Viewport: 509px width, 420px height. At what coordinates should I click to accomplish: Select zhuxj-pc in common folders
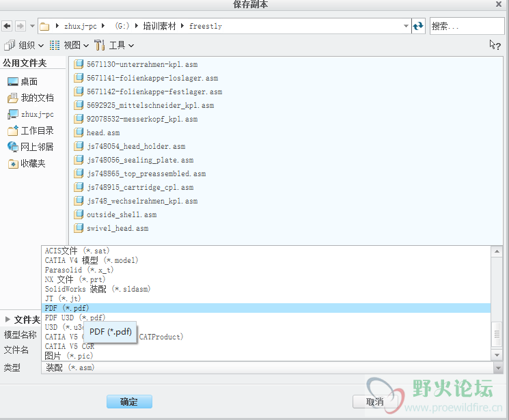coord(31,114)
